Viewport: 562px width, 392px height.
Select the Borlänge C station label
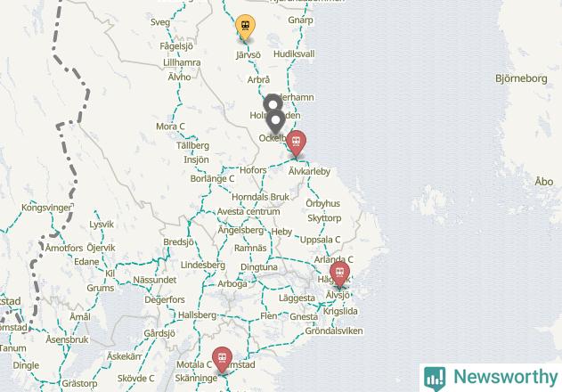click(x=212, y=178)
